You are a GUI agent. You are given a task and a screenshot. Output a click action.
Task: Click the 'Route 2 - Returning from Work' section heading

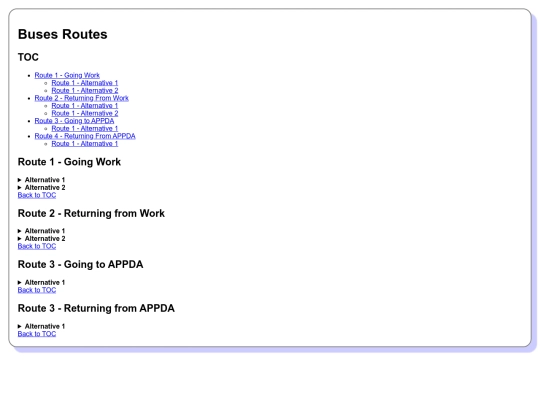[x=91, y=213]
